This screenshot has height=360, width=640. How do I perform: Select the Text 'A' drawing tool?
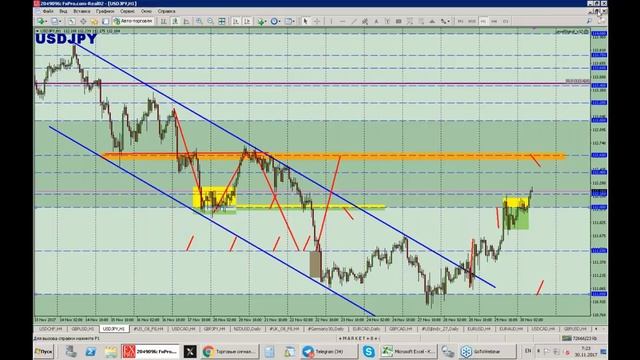click(376, 21)
